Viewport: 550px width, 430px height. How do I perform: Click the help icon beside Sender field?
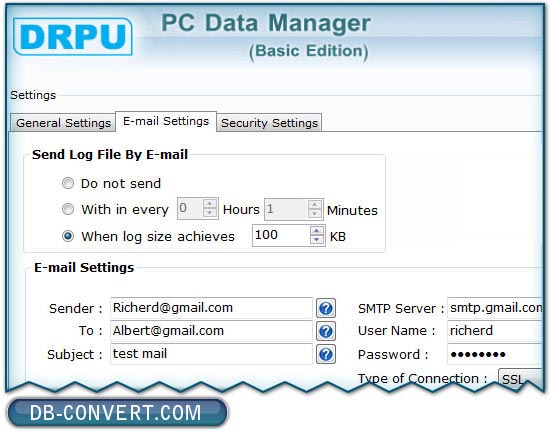click(x=326, y=308)
